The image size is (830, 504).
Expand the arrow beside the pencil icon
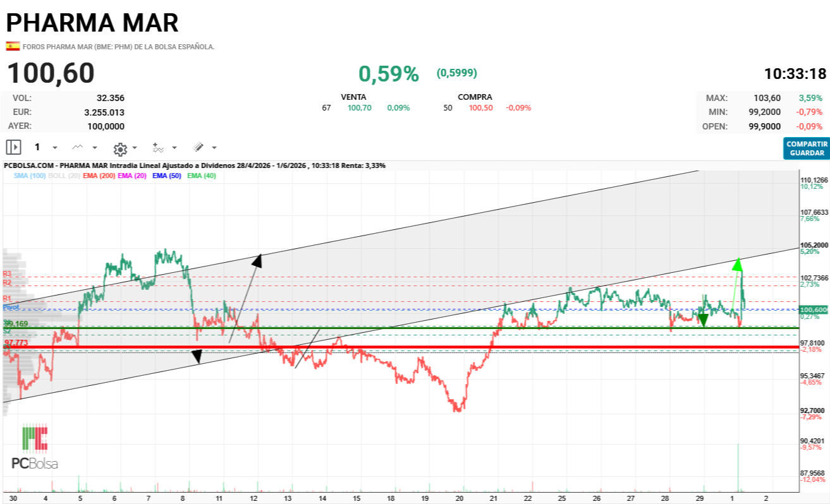(214, 148)
